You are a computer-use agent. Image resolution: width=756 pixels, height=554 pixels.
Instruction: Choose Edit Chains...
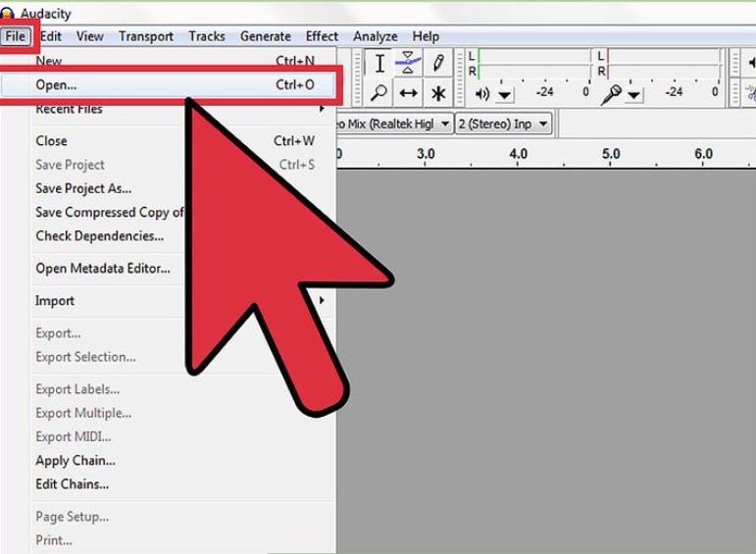[x=182, y=483]
